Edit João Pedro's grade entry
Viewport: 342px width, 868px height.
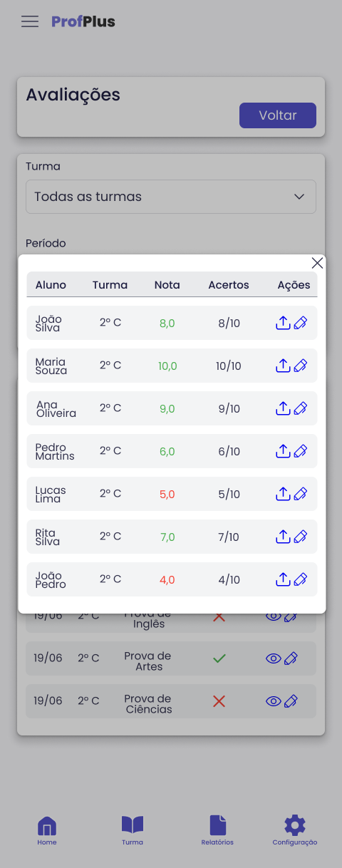click(x=301, y=579)
